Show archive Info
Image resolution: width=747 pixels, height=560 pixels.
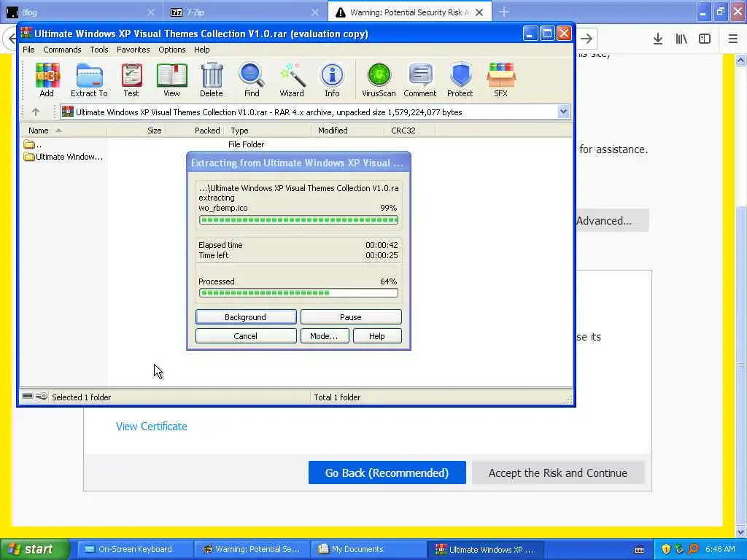coord(332,80)
